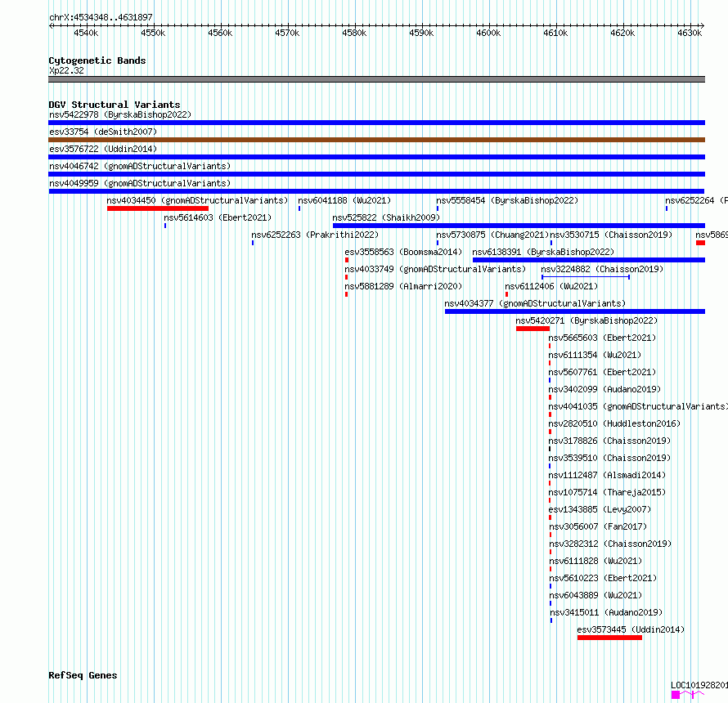Screen dimensions: 728x703
Task: Open the nsv3539510 (Chaisson2019) label
Action: tap(609, 458)
